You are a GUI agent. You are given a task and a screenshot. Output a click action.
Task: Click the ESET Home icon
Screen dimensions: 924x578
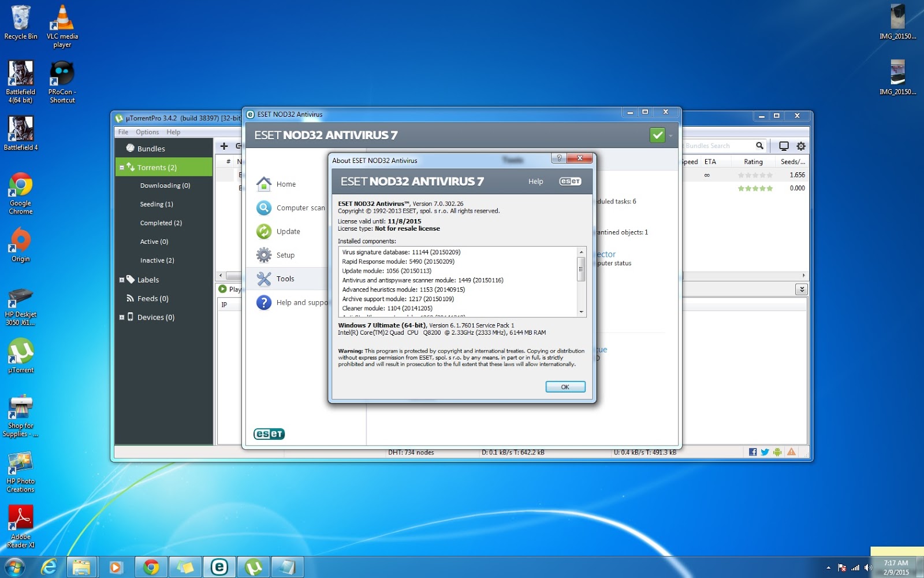pyautogui.click(x=264, y=184)
